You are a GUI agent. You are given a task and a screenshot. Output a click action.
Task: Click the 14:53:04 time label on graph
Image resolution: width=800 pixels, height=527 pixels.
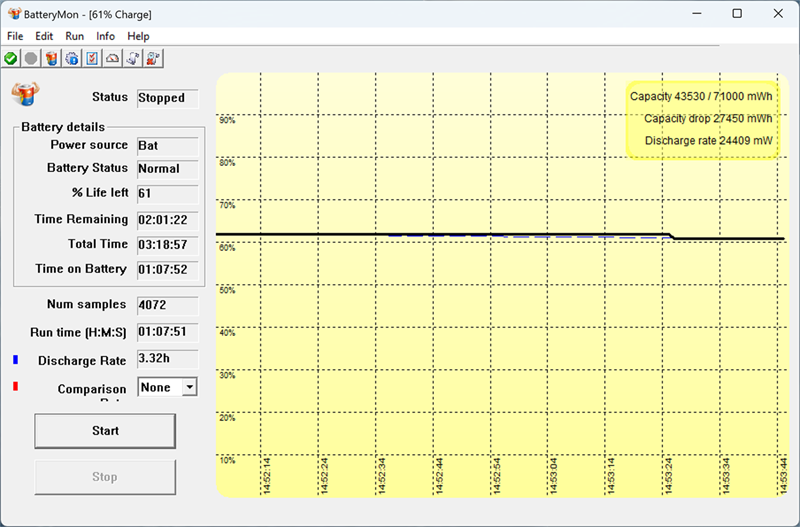[554, 476]
